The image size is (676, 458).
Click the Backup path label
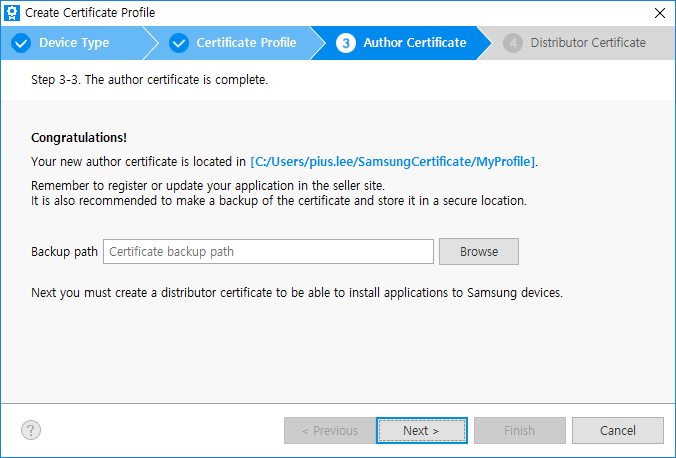tap(64, 251)
